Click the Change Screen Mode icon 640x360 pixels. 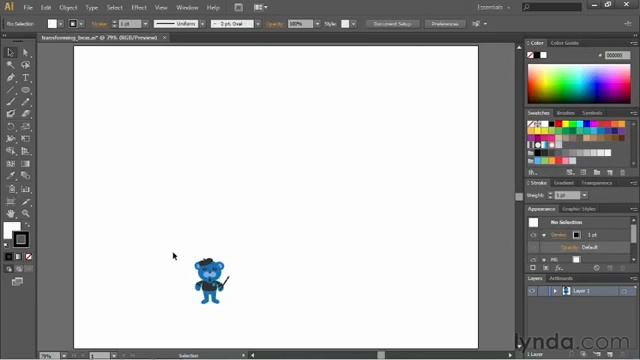pyautogui.click(x=17, y=282)
